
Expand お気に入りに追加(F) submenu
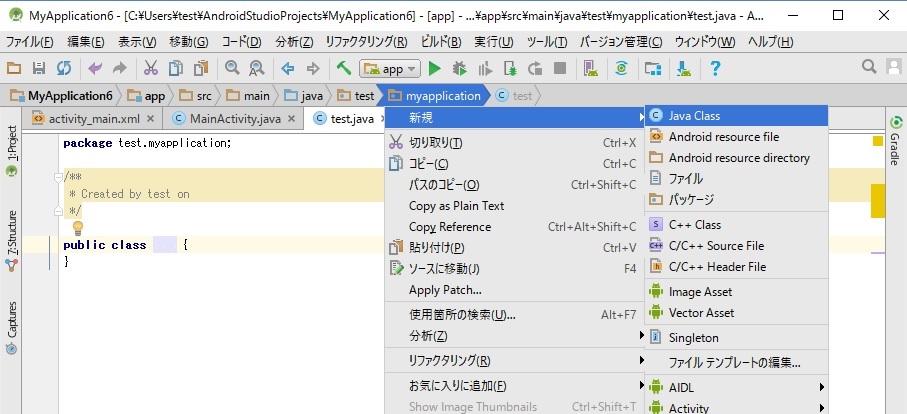point(514,386)
